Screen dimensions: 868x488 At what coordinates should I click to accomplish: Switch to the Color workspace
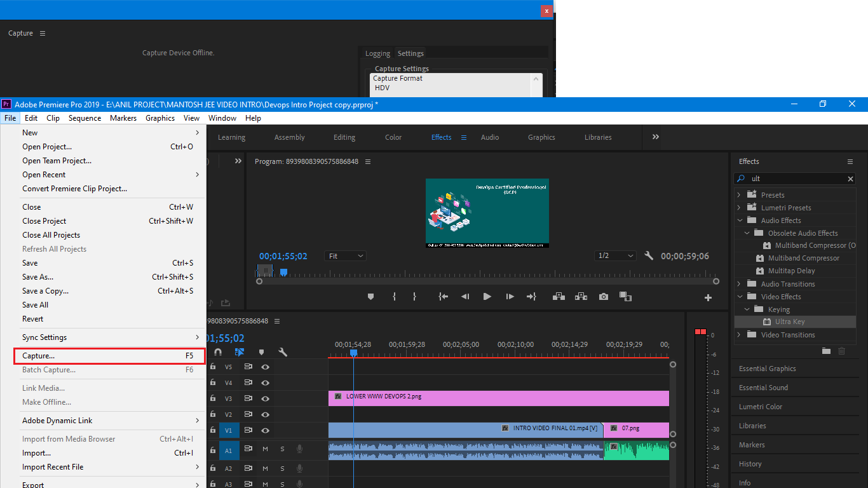pos(393,137)
